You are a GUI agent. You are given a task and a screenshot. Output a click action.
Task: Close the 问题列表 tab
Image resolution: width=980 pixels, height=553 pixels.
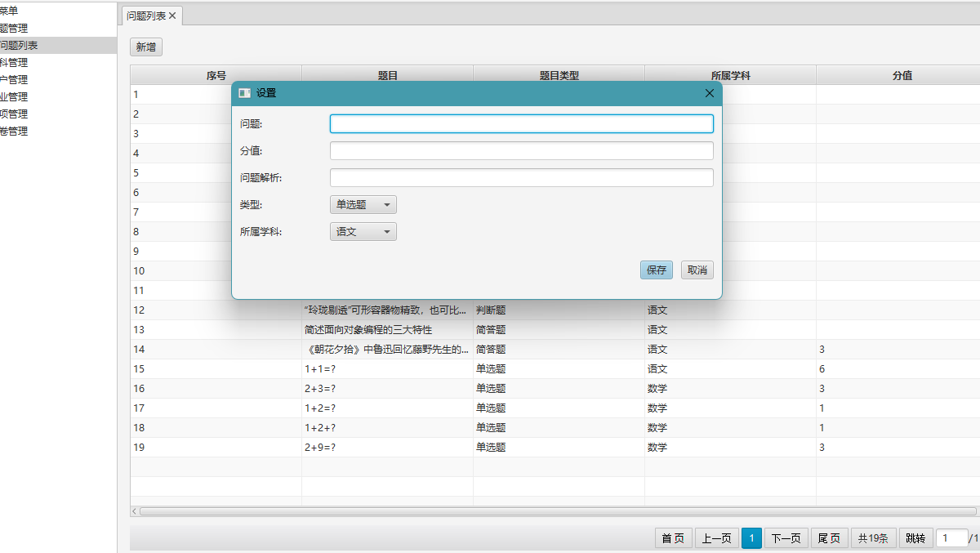coord(172,16)
